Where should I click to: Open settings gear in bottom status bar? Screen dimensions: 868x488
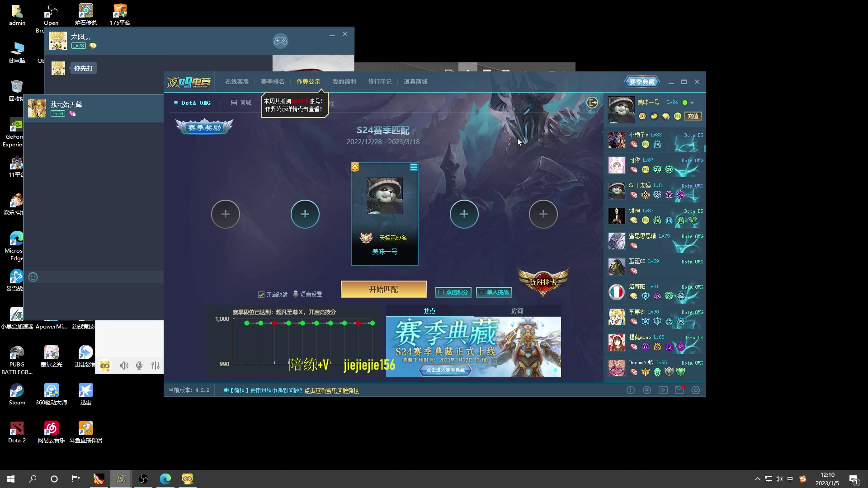tap(696, 390)
